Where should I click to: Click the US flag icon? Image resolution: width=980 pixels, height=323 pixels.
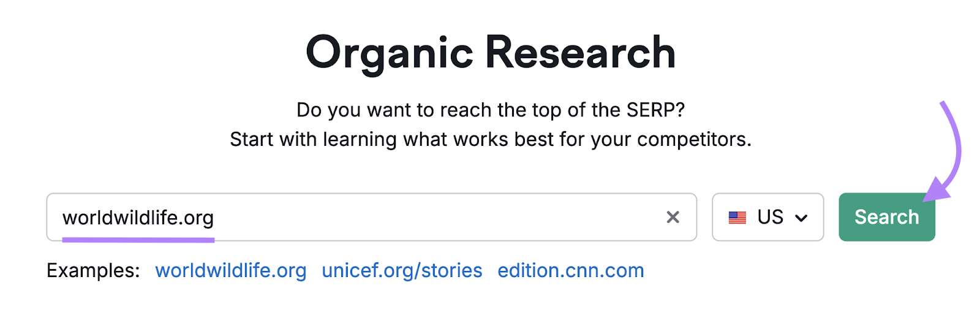pyautogui.click(x=737, y=218)
